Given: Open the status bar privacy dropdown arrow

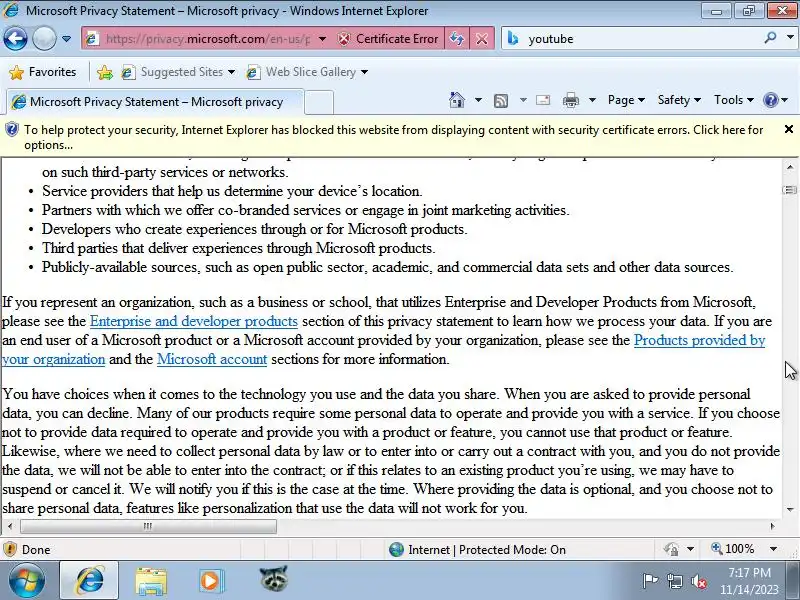Looking at the screenshot, I should coord(690,549).
